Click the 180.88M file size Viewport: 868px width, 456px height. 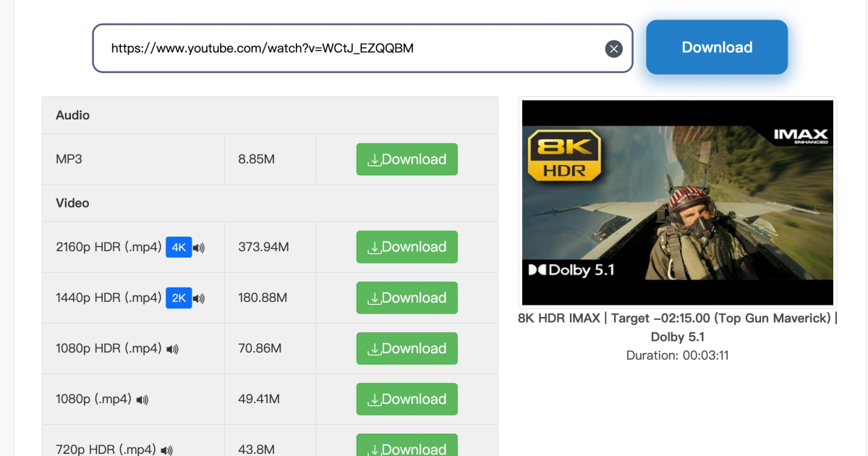tap(263, 297)
